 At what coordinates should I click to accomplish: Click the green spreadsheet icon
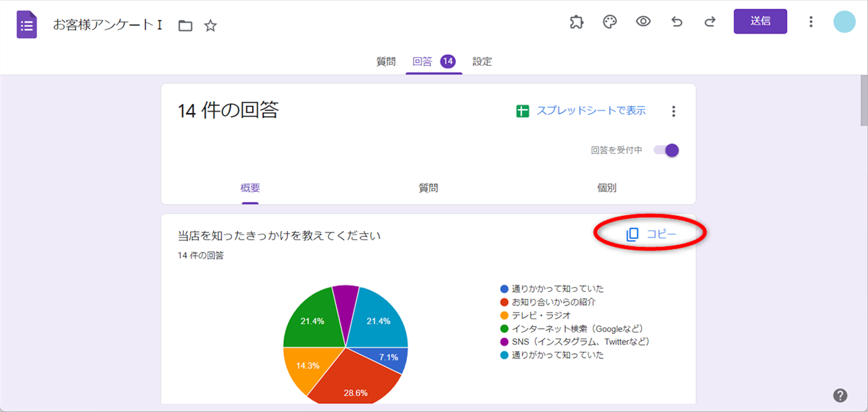click(522, 111)
